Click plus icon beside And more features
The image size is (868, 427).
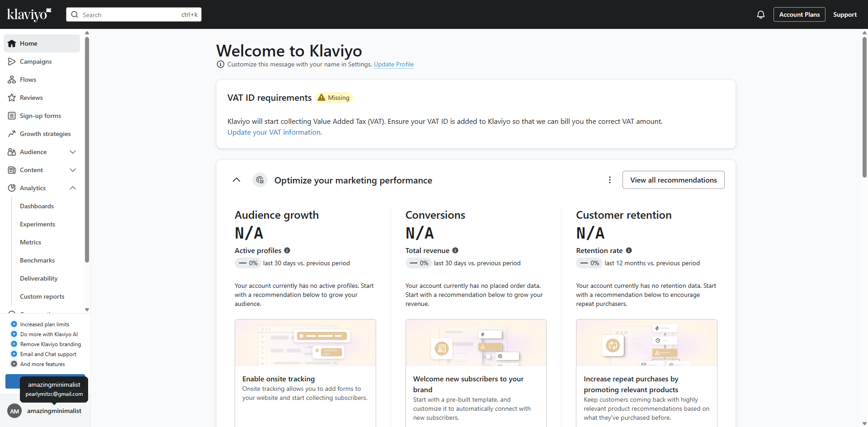[14, 364]
